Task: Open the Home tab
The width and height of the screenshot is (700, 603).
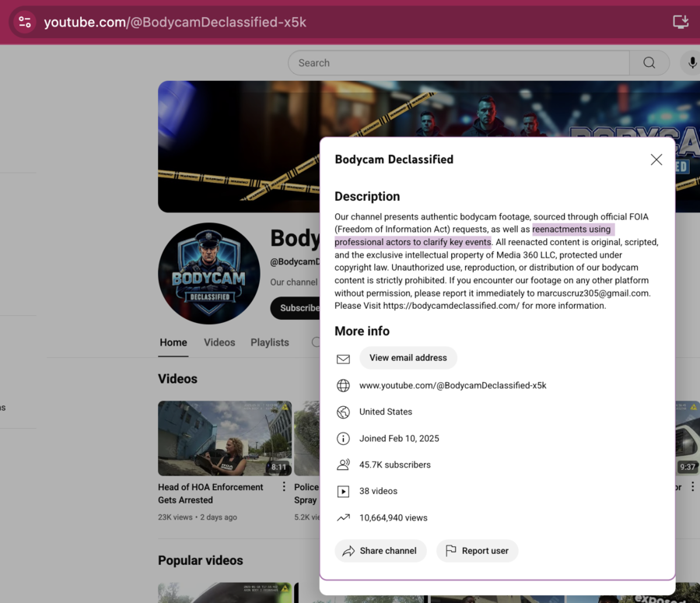Action: pyautogui.click(x=173, y=342)
